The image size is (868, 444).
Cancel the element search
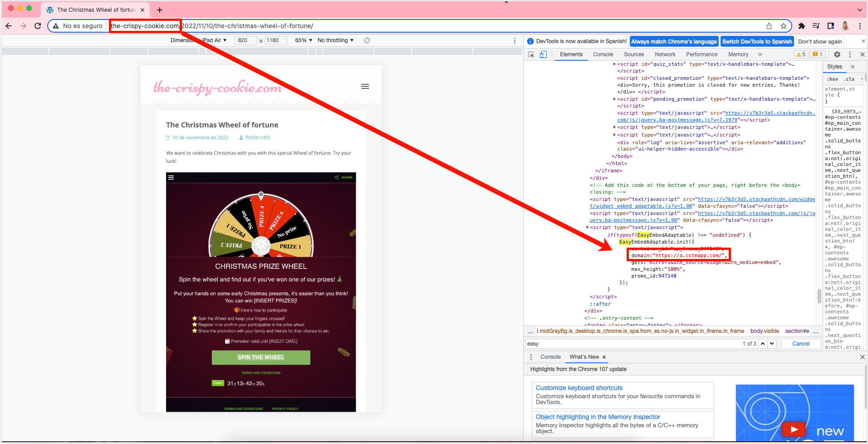click(801, 344)
